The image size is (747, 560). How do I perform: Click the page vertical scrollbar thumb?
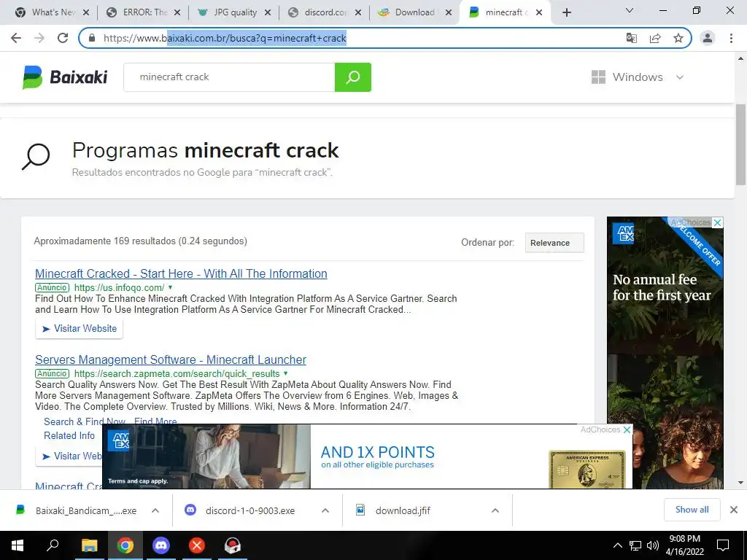coord(740,144)
